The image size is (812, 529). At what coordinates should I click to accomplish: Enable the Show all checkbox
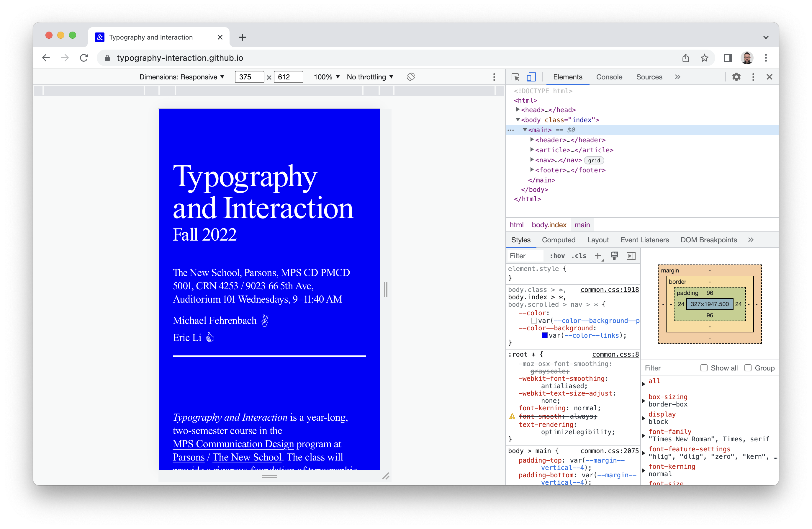coord(703,368)
